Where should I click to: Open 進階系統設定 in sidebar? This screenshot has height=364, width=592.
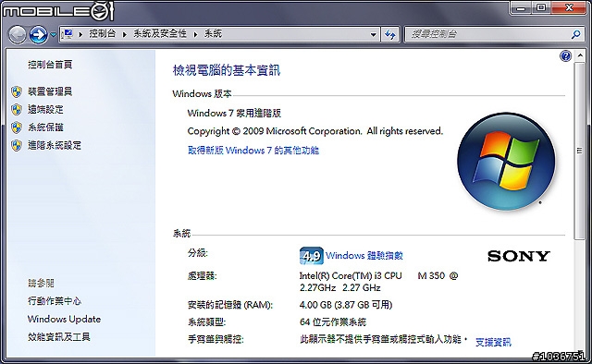pyautogui.click(x=55, y=145)
